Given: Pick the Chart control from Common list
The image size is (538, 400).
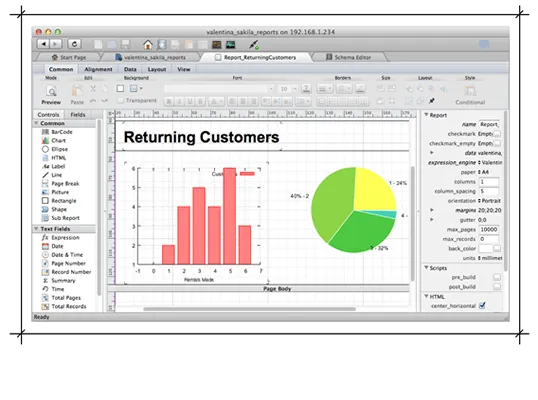Looking at the screenshot, I should 54,141.
